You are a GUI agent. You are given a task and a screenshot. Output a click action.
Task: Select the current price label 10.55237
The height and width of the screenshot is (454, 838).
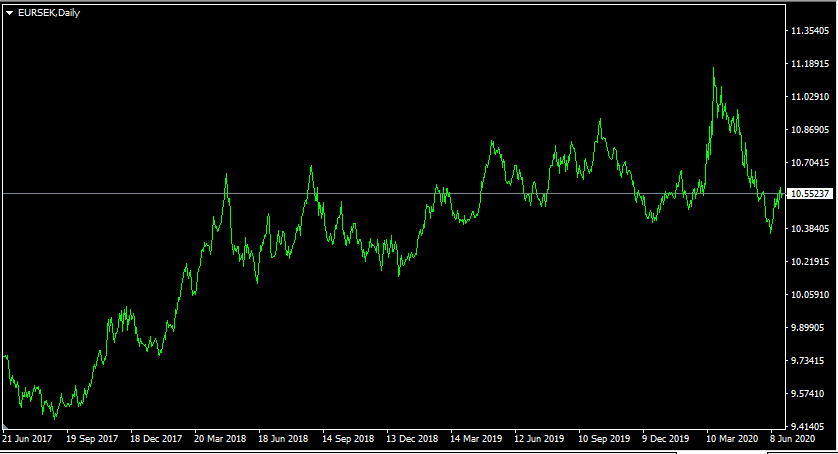pos(810,194)
